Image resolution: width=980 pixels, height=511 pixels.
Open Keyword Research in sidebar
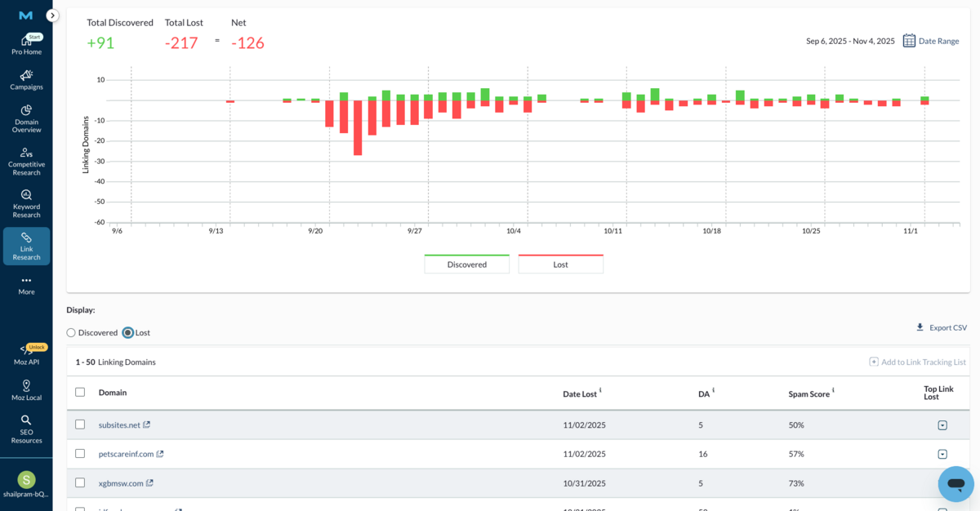(26, 204)
